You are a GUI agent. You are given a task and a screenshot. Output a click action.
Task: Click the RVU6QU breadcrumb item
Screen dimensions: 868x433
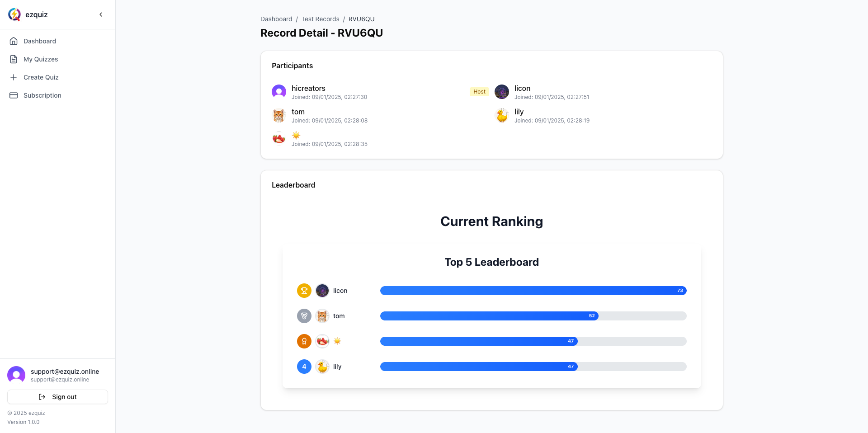[x=361, y=19]
